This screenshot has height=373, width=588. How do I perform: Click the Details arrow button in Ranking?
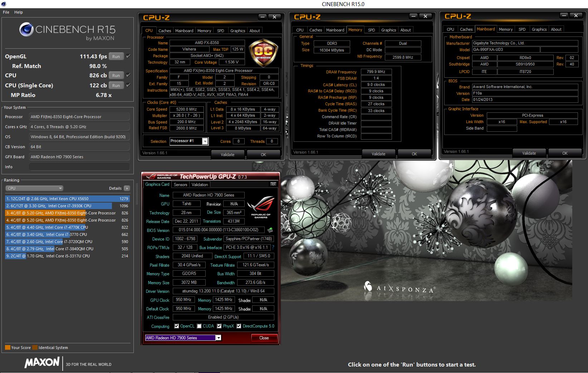tap(127, 188)
